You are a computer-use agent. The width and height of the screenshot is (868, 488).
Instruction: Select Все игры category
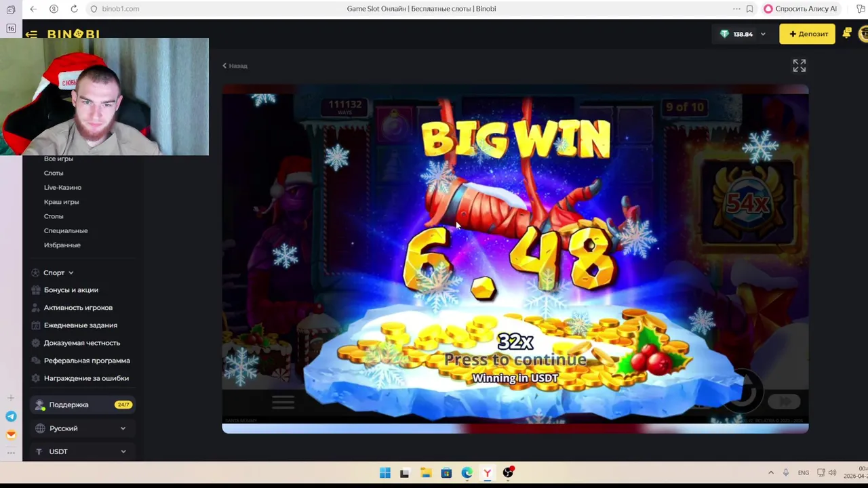point(58,159)
